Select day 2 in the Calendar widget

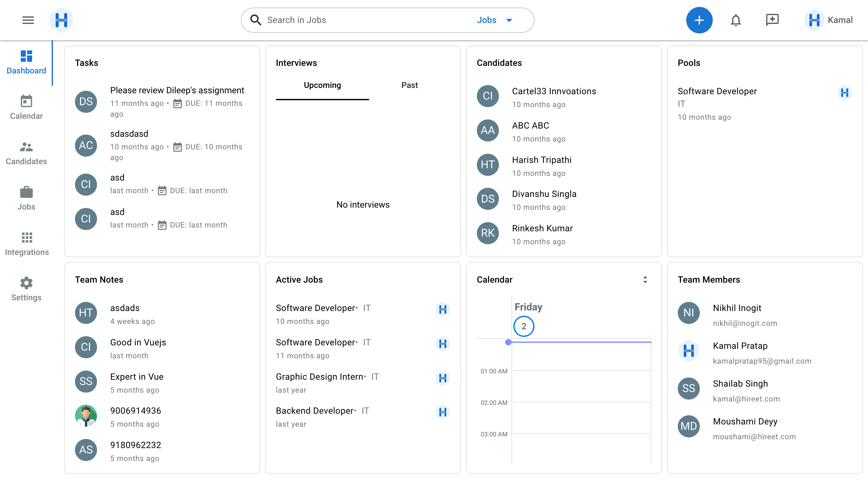click(x=524, y=326)
